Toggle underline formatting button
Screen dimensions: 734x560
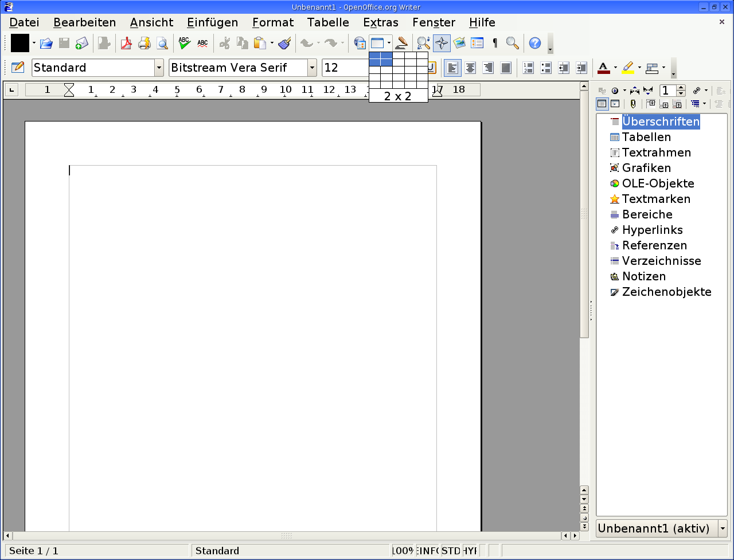point(432,68)
